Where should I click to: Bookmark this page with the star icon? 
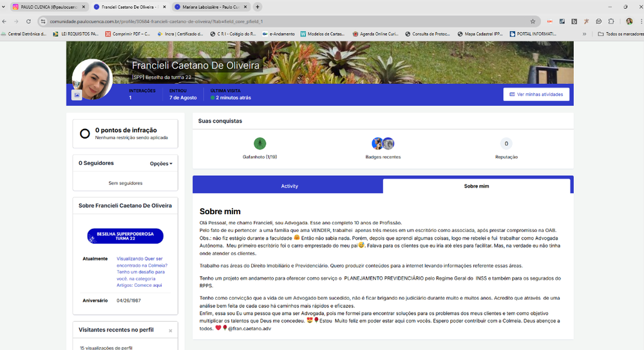pos(533,21)
